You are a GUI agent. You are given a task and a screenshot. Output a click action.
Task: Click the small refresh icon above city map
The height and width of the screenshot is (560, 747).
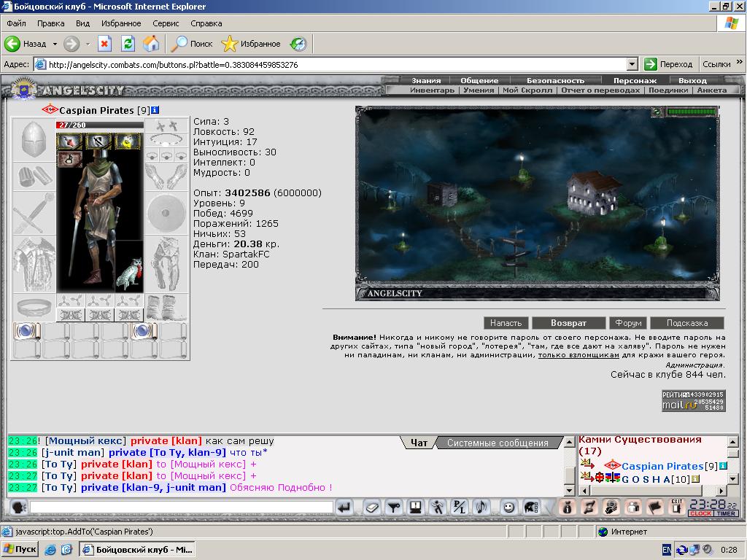(657, 112)
